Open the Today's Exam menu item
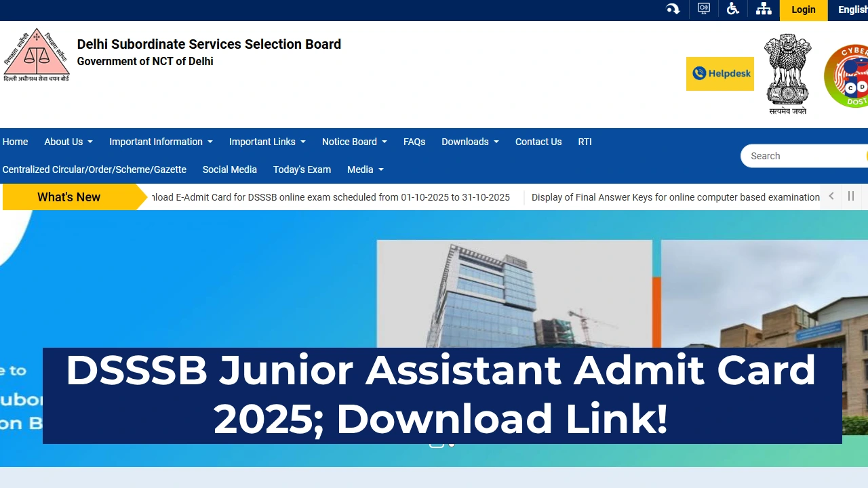 302,169
